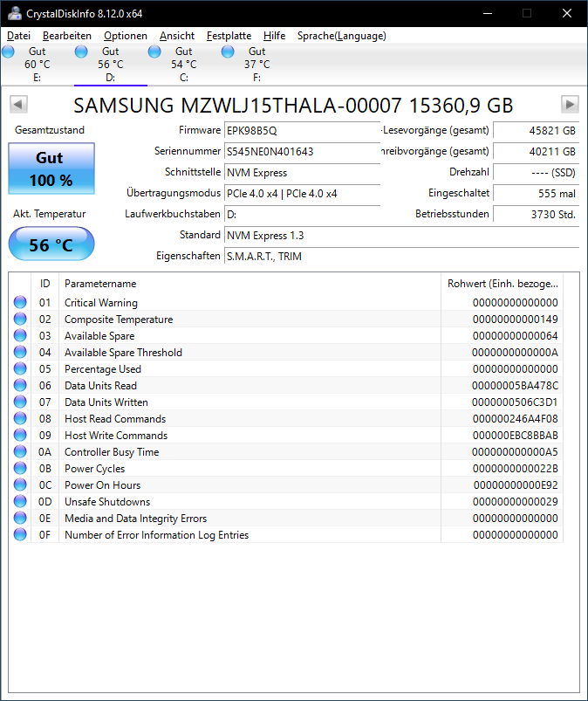Click the CrystalDiskInfo title bar app icon

14,13
